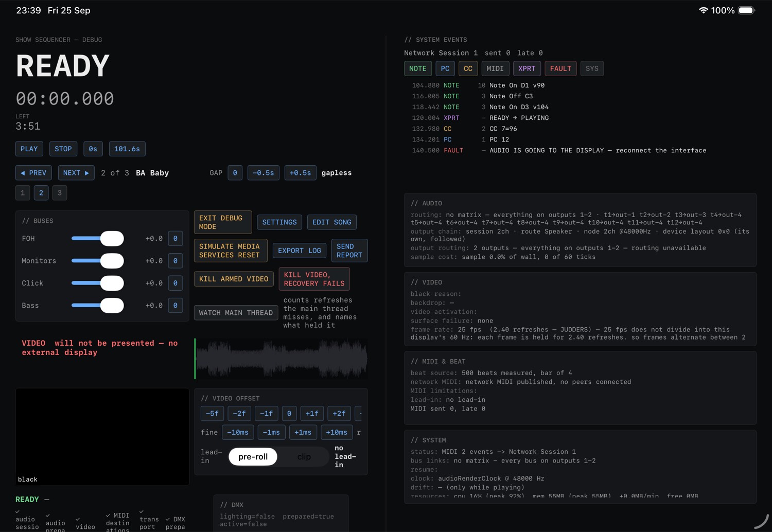The image size is (772, 532).
Task: Decrease gap by 0.5s
Action: (264, 173)
